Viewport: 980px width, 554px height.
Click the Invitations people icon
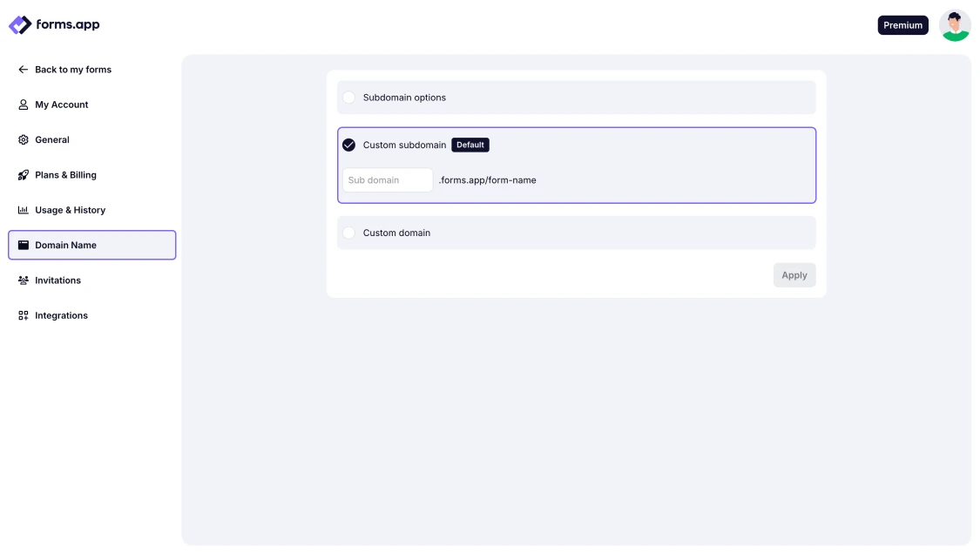[x=24, y=280]
